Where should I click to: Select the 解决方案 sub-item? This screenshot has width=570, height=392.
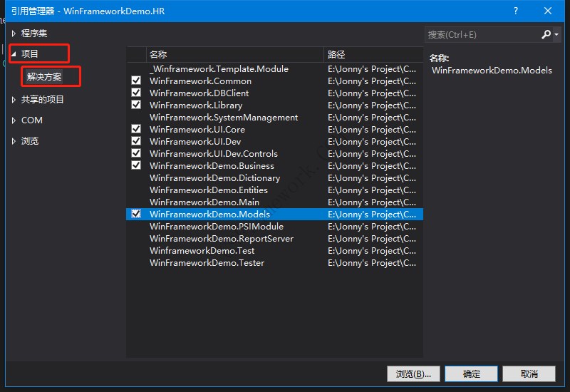coord(44,77)
